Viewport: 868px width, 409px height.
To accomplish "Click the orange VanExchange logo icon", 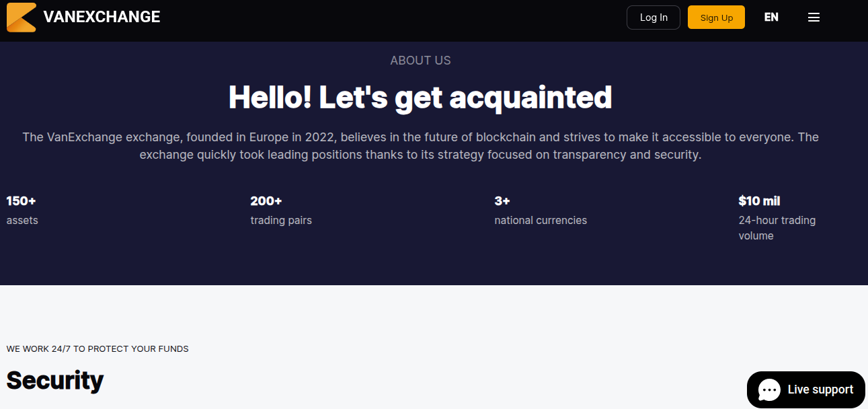I will (x=21, y=17).
